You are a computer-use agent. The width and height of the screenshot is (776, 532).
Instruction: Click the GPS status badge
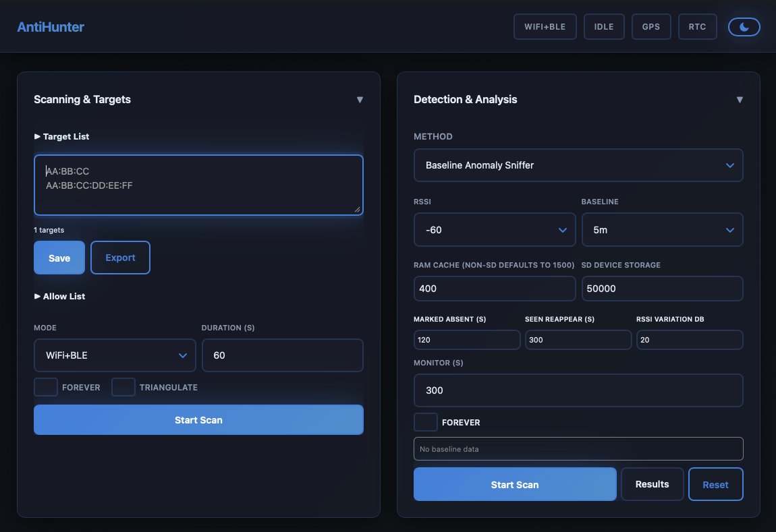[x=651, y=27]
